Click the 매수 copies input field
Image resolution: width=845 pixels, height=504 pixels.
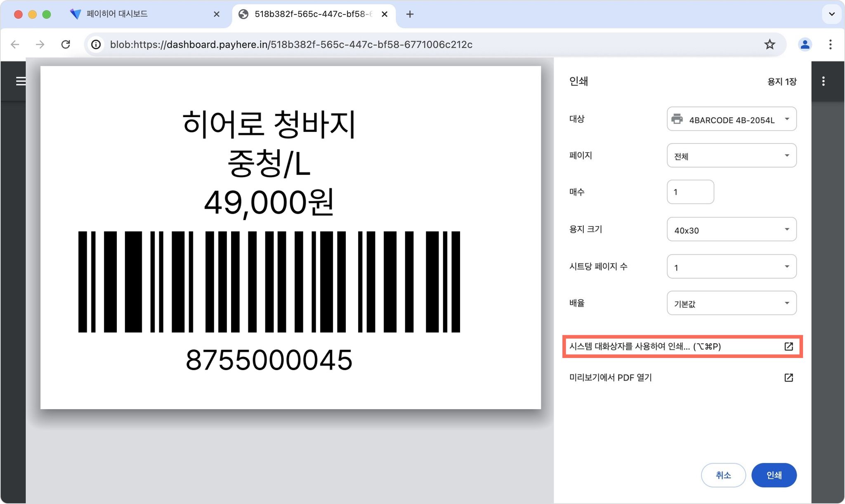coord(690,192)
